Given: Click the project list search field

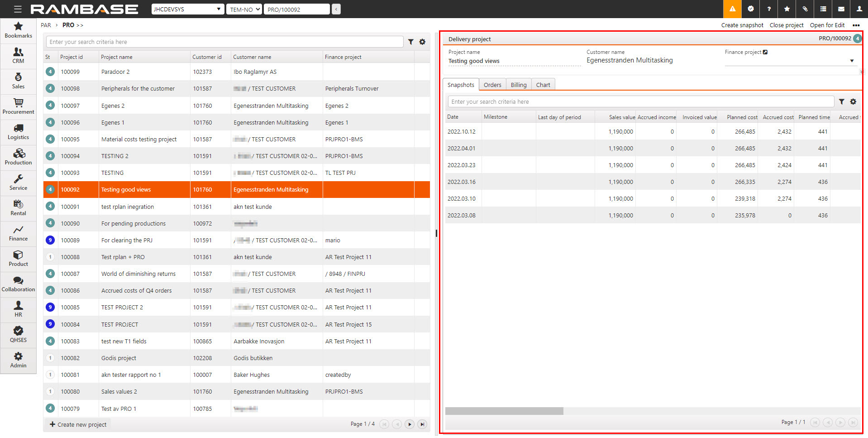Looking at the screenshot, I should [x=224, y=42].
